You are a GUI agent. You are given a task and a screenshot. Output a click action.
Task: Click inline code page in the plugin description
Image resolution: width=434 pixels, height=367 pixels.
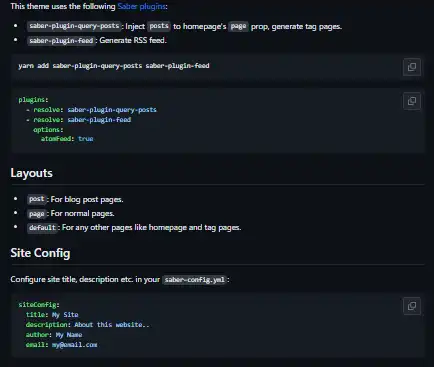pyautogui.click(x=238, y=26)
